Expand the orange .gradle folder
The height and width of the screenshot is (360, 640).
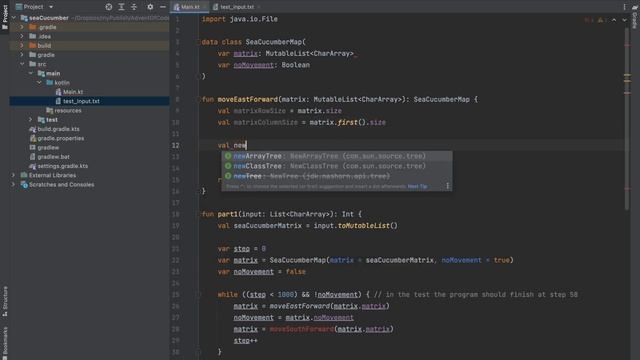click(x=22, y=27)
